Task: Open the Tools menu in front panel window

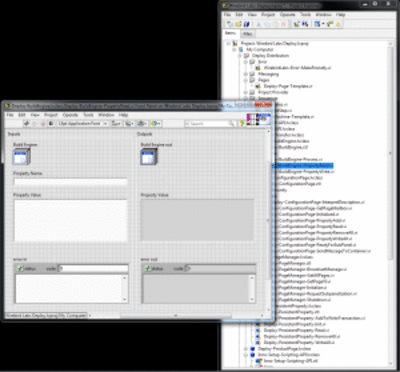Action: pos(88,115)
